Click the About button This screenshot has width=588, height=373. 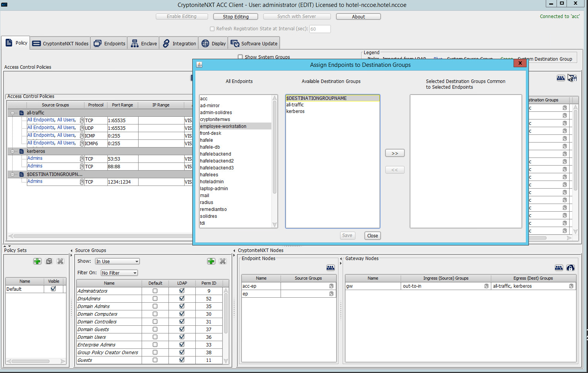click(358, 17)
